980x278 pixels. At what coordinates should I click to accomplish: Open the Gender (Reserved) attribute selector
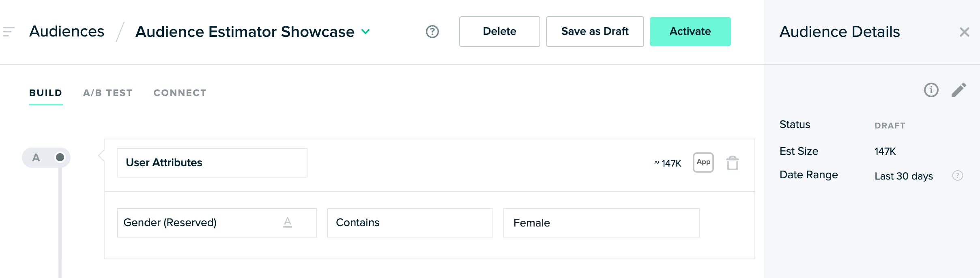click(199, 223)
